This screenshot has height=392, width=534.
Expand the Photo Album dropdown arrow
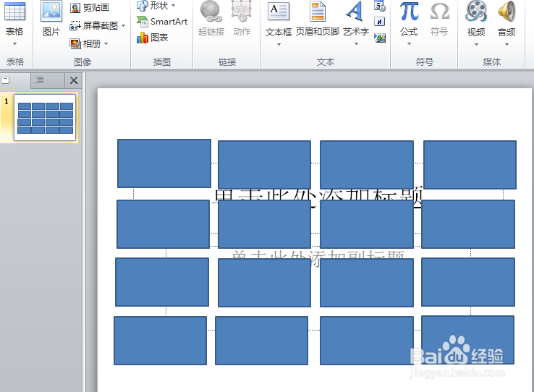(106, 43)
